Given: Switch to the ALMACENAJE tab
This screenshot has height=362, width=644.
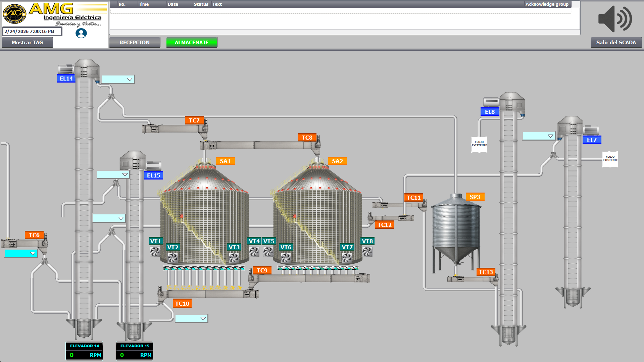Looking at the screenshot, I should pyautogui.click(x=192, y=42).
